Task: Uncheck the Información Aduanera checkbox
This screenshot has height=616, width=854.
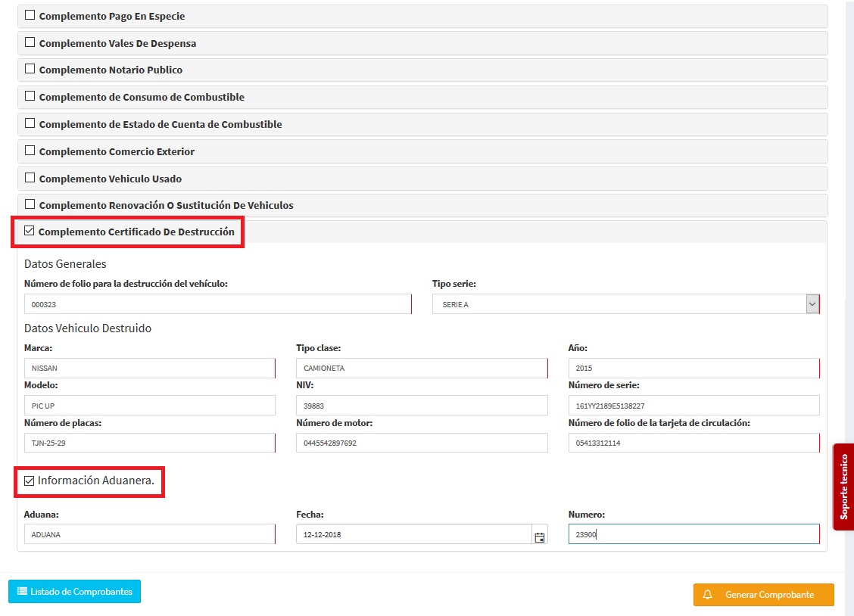Action: click(x=30, y=481)
